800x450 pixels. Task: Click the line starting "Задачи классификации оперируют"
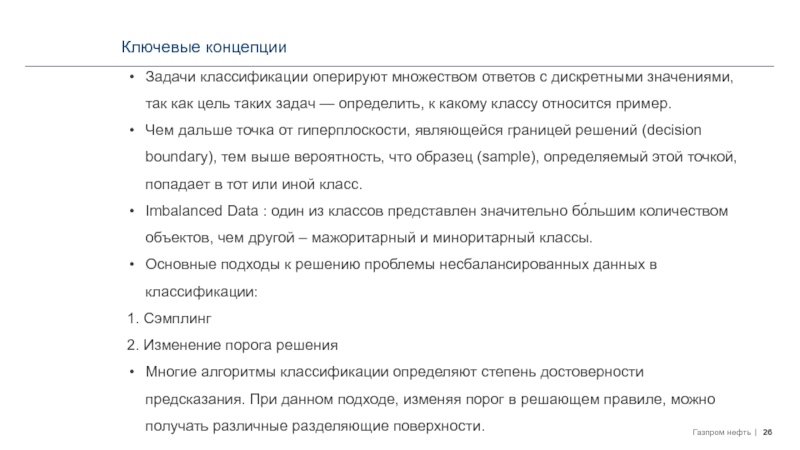438,77
